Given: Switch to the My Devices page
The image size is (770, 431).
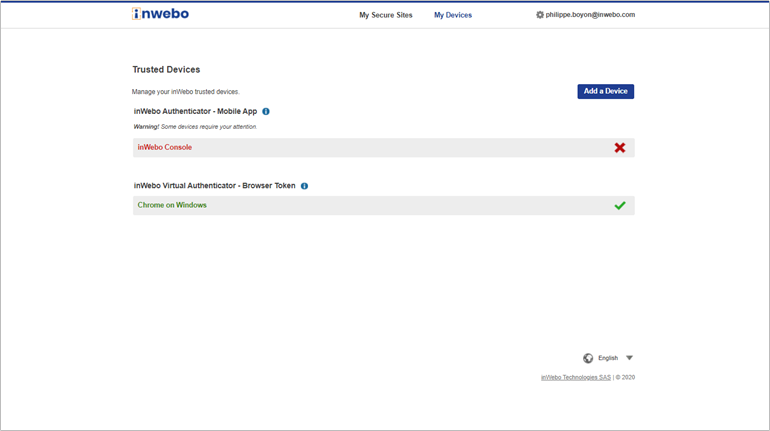Looking at the screenshot, I should [x=452, y=15].
